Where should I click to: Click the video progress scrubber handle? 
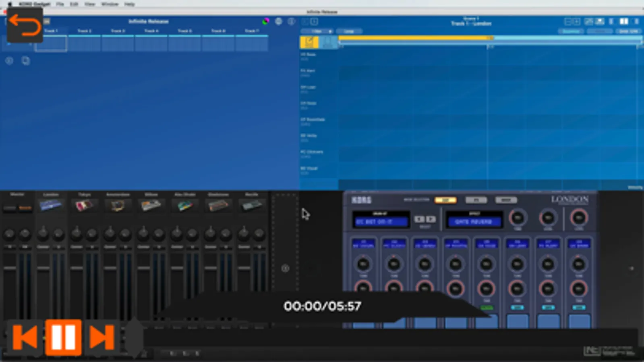click(x=134, y=337)
